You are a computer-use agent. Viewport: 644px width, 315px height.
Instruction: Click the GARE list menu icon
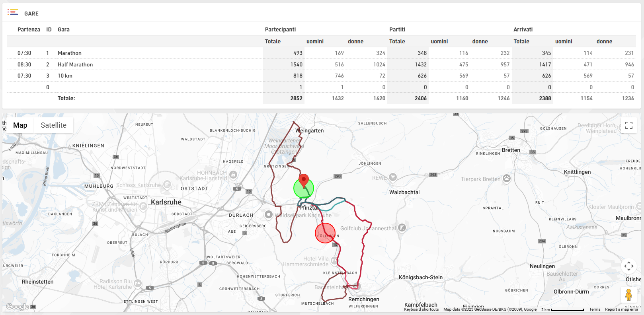(x=13, y=12)
